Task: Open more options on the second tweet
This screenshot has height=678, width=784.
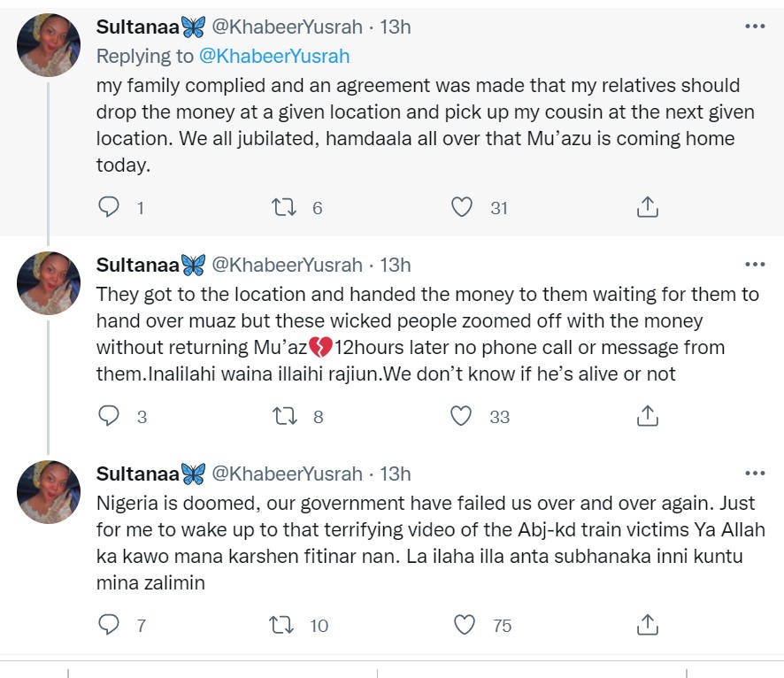Action: pos(755,265)
